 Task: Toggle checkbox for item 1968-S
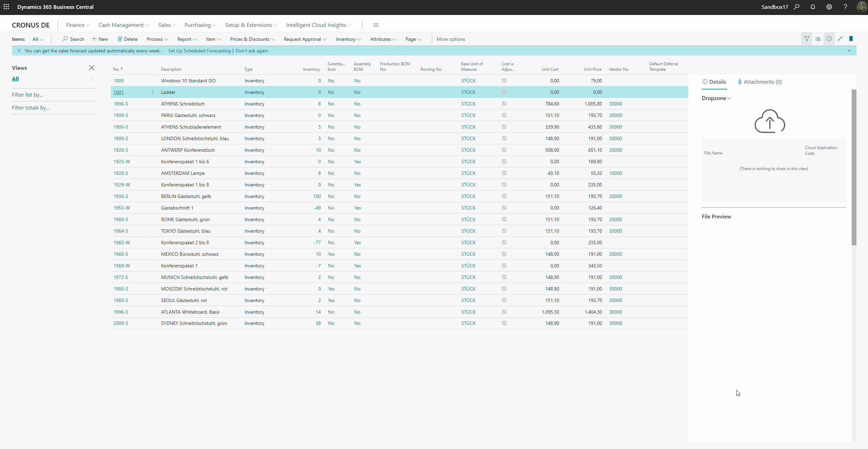click(x=504, y=254)
